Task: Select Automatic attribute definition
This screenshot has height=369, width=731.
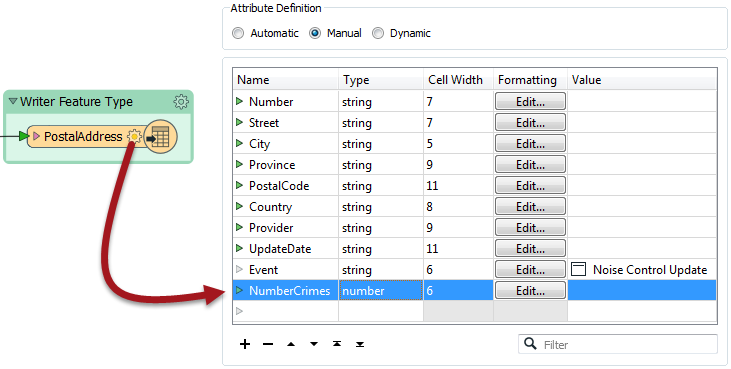Action: 238,34
